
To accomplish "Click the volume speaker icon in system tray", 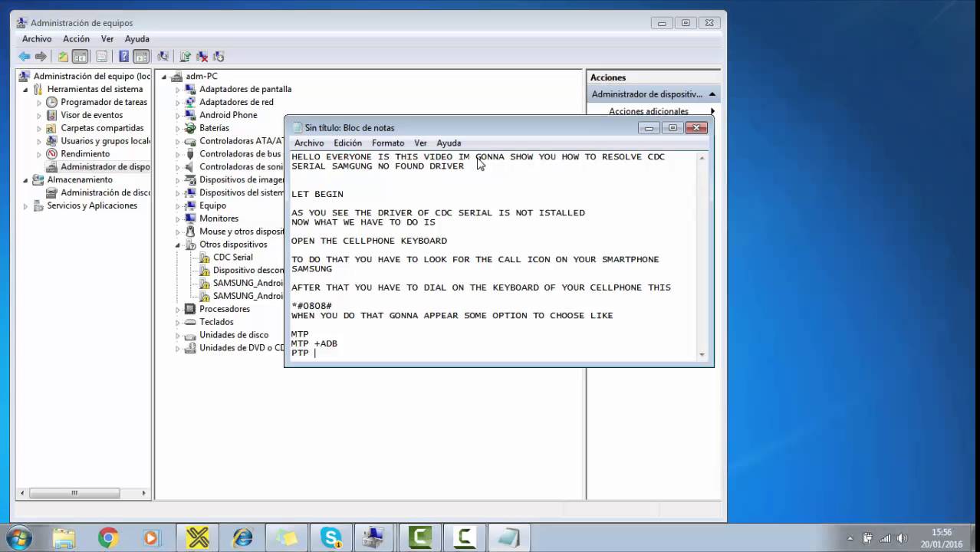I will (x=903, y=538).
